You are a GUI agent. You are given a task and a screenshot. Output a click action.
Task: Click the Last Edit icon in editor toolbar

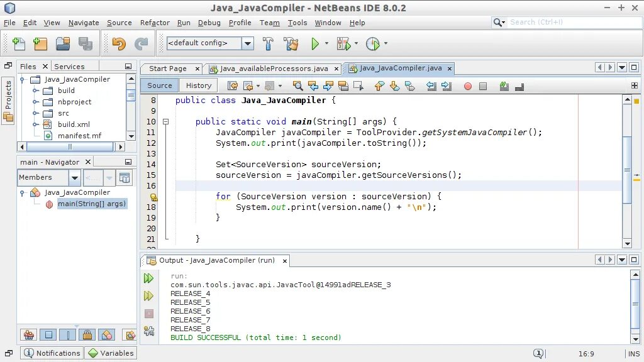tap(233, 85)
